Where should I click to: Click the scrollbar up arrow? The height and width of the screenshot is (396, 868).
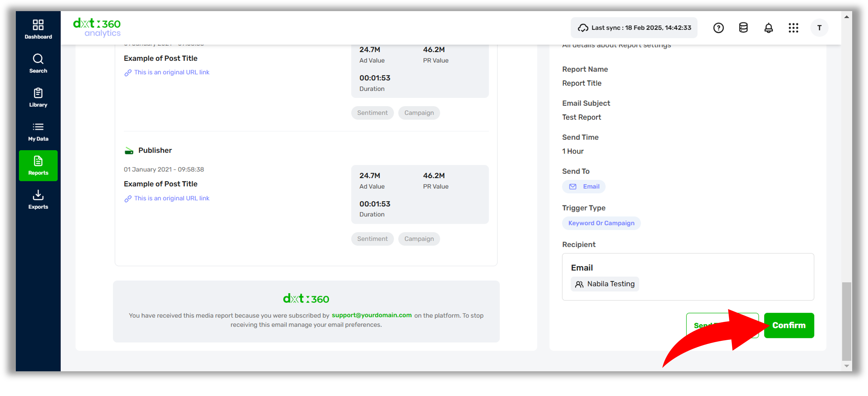point(846,17)
